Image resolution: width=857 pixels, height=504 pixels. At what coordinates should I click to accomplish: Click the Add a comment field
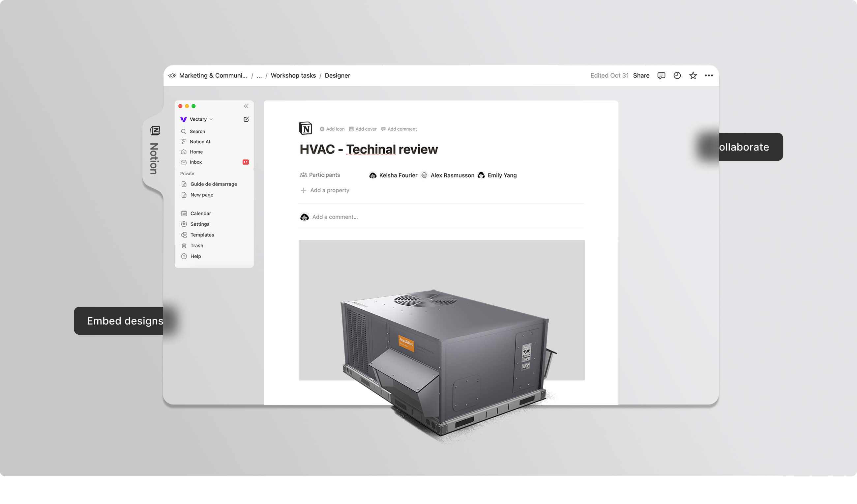pos(335,217)
